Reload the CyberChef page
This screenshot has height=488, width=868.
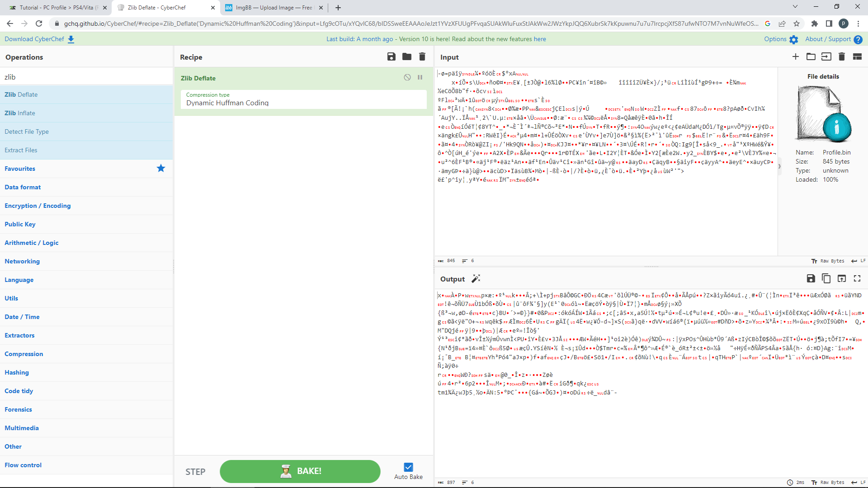(39, 23)
